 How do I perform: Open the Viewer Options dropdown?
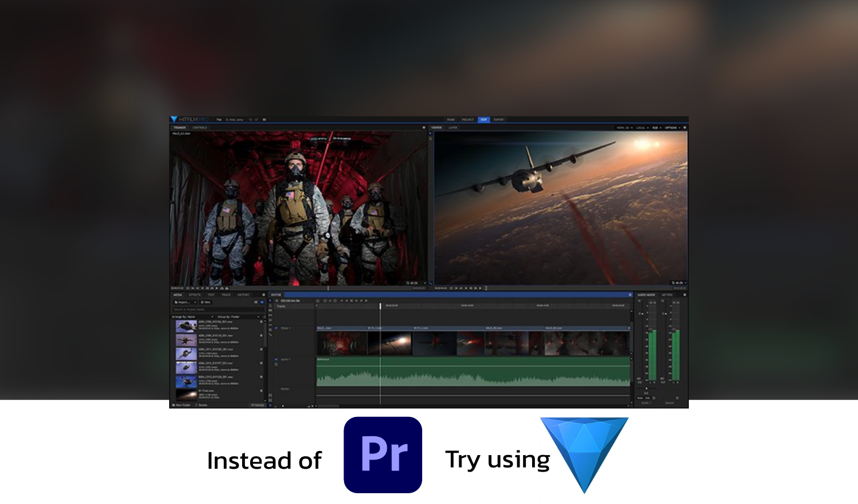click(x=672, y=128)
